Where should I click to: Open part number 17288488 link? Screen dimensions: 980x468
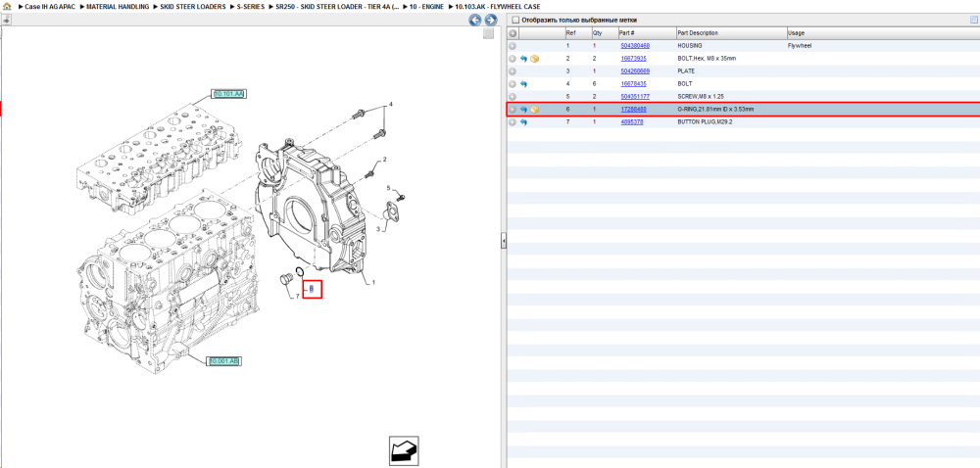tap(633, 110)
